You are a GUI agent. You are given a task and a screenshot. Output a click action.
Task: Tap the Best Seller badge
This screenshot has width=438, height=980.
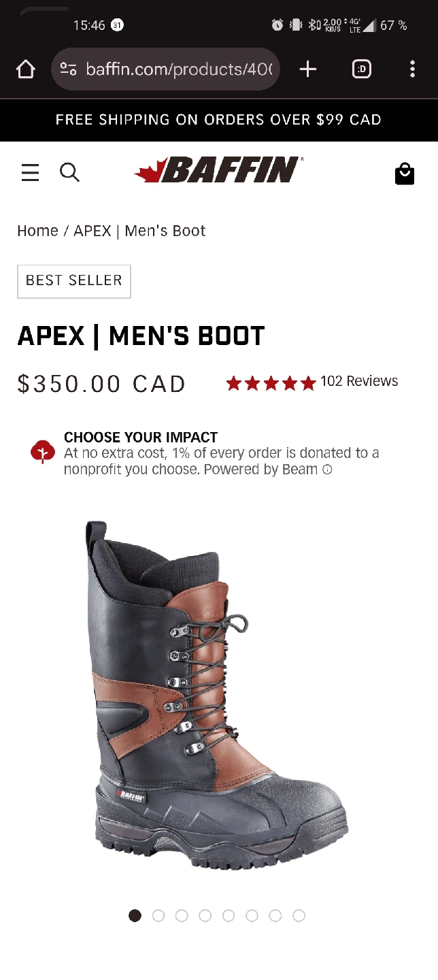(x=73, y=280)
